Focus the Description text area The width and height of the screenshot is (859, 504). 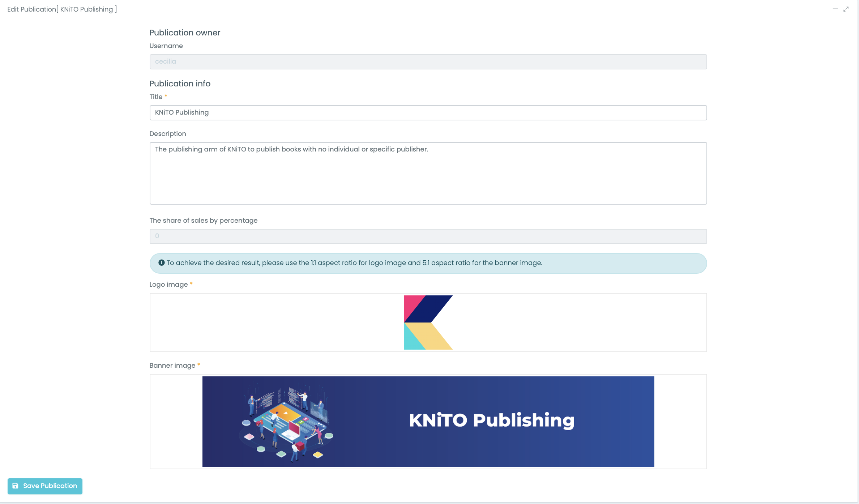point(428,173)
